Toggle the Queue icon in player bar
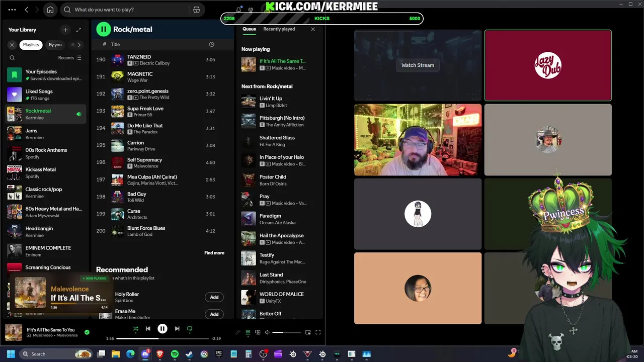644x362 pixels. (x=248, y=332)
